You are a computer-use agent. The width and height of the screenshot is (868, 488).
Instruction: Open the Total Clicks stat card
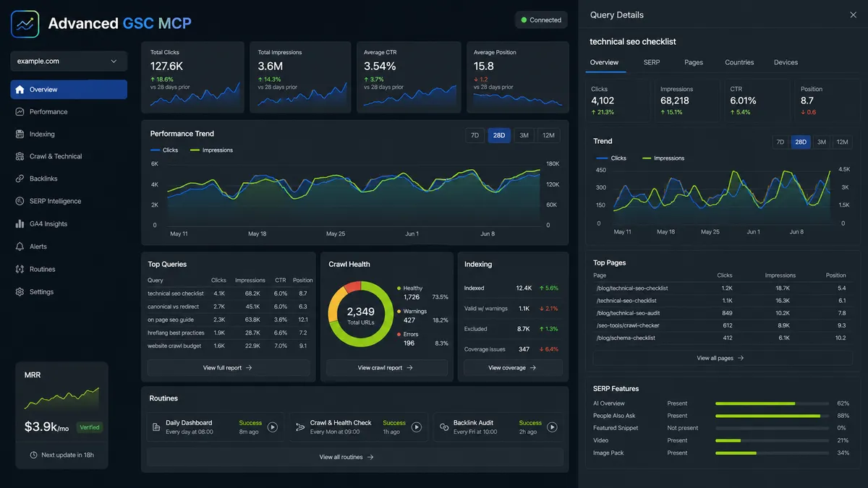[194, 77]
